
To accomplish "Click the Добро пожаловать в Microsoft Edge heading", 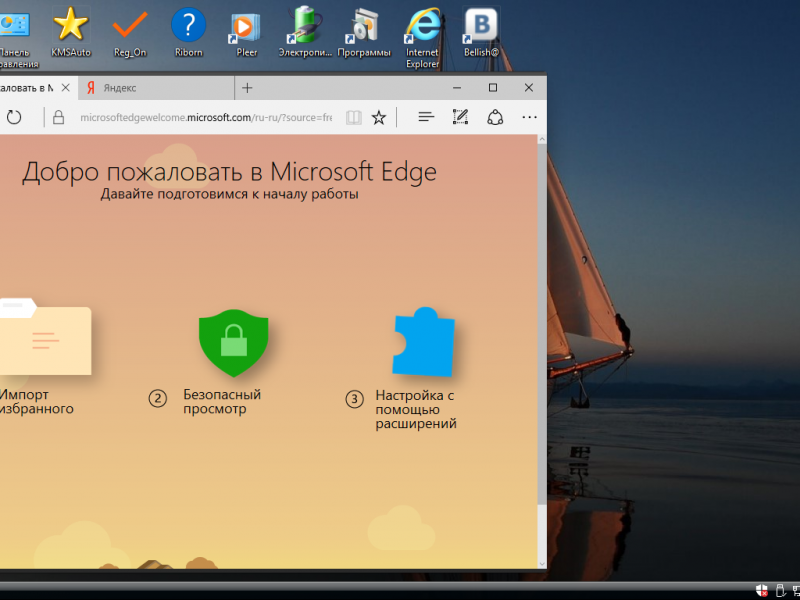I will coord(229,172).
